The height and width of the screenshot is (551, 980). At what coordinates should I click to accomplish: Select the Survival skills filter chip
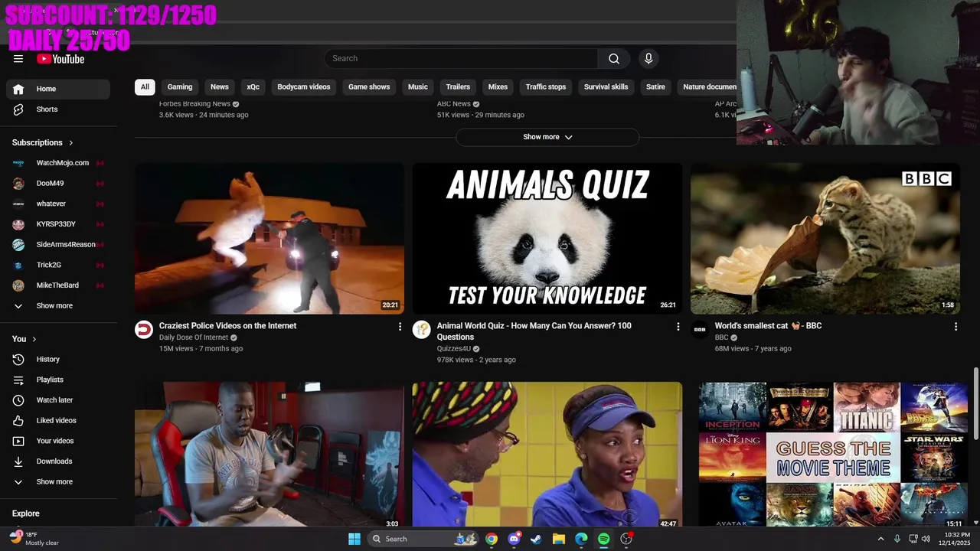pyautogui.click(x=606, y=86)
